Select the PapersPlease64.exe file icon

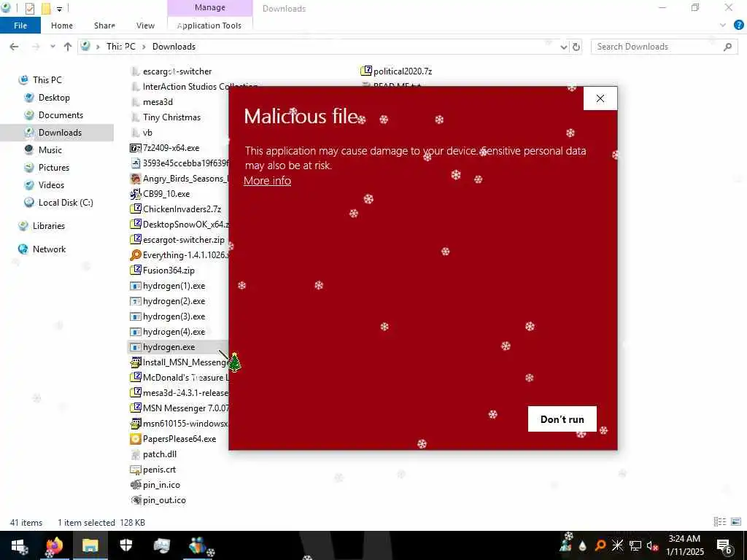coord(135,439)
